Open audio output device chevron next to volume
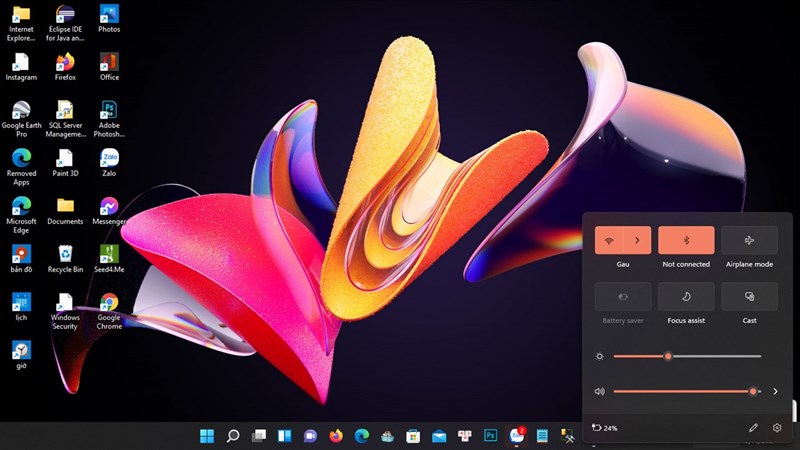Viewport: 800px width, 450px height. (x=776, y=391)
